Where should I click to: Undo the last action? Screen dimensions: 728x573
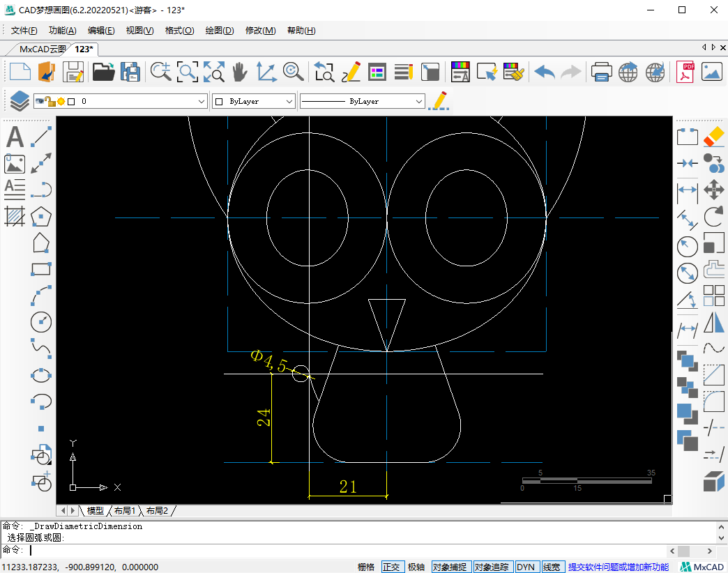click(x=545, y=72)
